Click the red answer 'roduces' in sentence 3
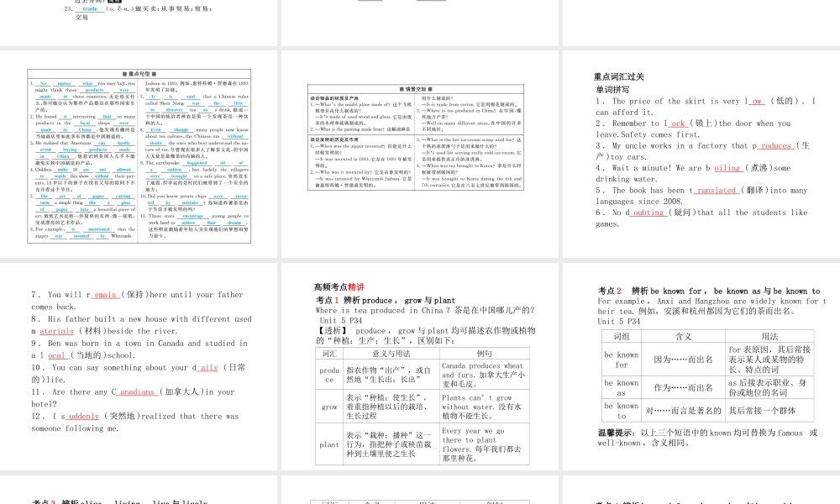The width and height of the screenshot is (840, 504). click(775, 145)
